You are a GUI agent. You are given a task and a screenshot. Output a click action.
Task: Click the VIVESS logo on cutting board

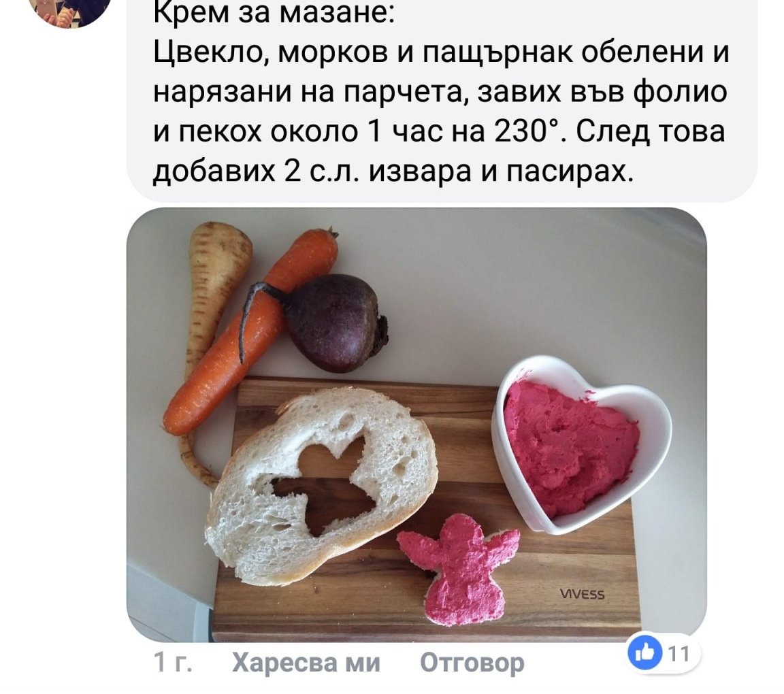(x=582, y=594)
